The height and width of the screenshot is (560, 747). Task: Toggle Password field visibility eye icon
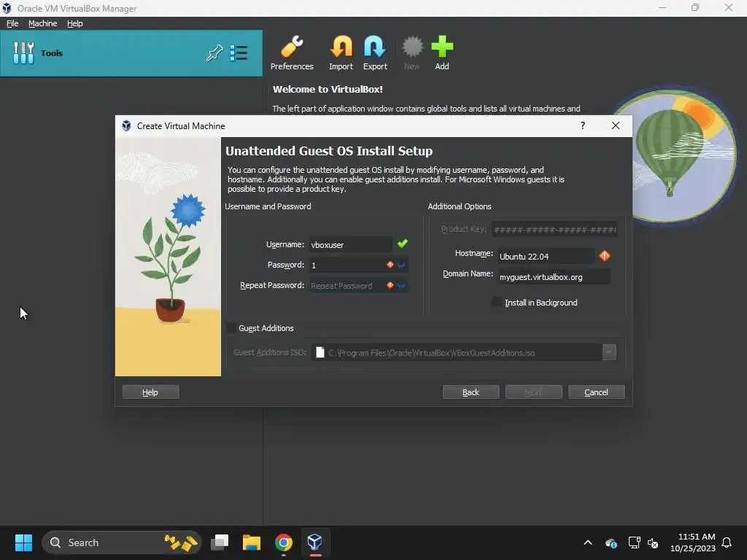[x=401, y=265]
